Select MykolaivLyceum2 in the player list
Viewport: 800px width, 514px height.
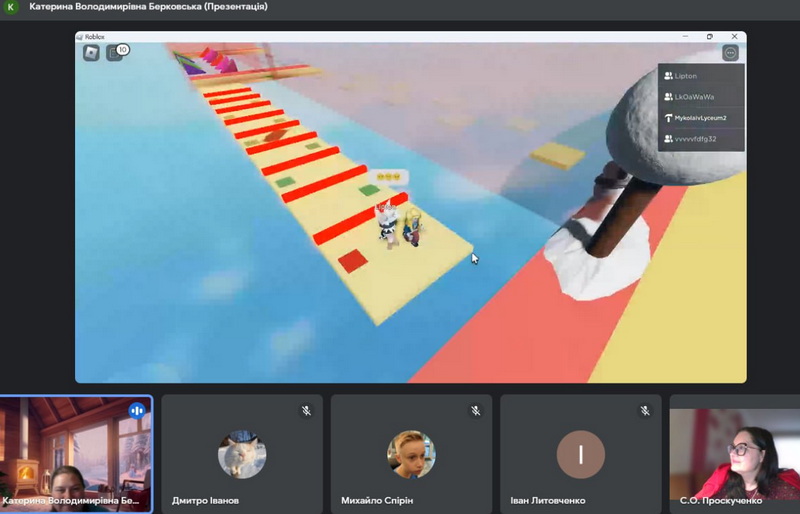click(x=701, y=118)
